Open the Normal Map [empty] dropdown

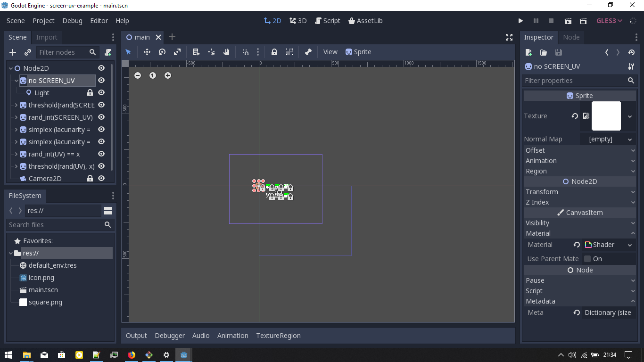(x=611, y=139)
